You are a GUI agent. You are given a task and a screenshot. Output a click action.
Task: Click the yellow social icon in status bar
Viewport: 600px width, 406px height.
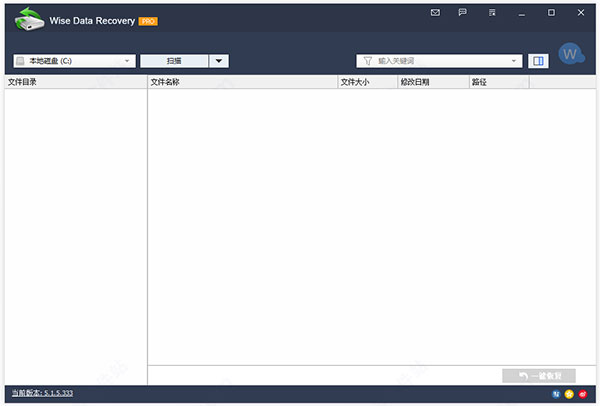point(569,394)
